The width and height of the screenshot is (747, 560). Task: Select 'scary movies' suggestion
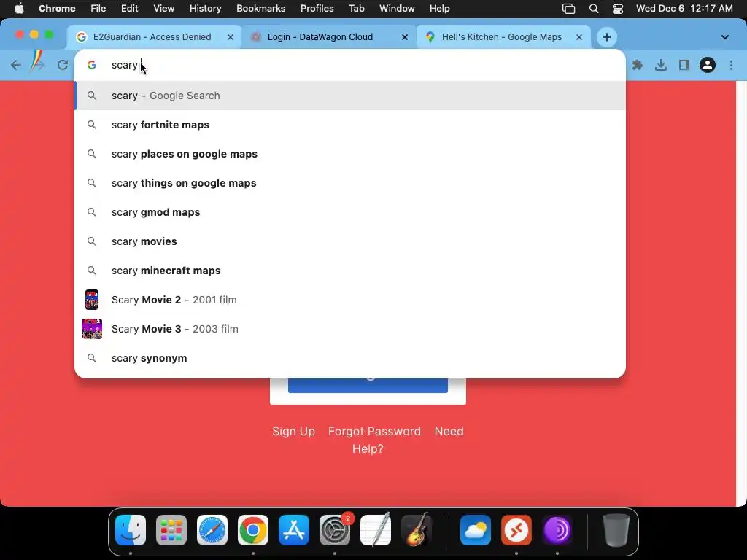tap(349, 241)
